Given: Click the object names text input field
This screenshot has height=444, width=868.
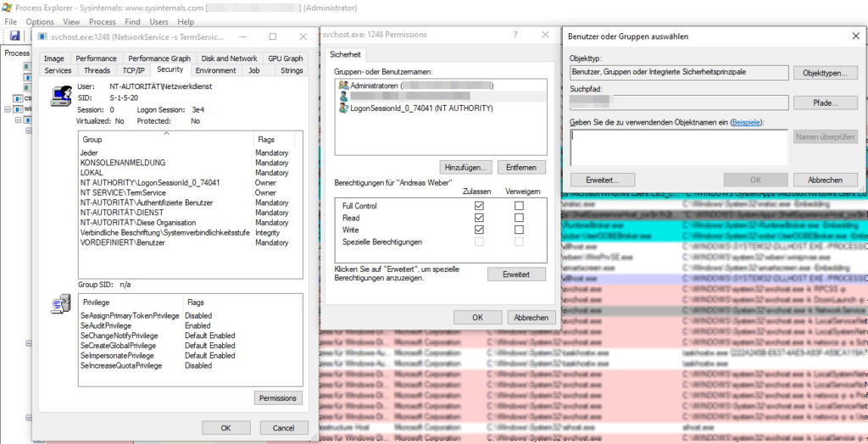Looking at the screenshot, I should point(678,147).
